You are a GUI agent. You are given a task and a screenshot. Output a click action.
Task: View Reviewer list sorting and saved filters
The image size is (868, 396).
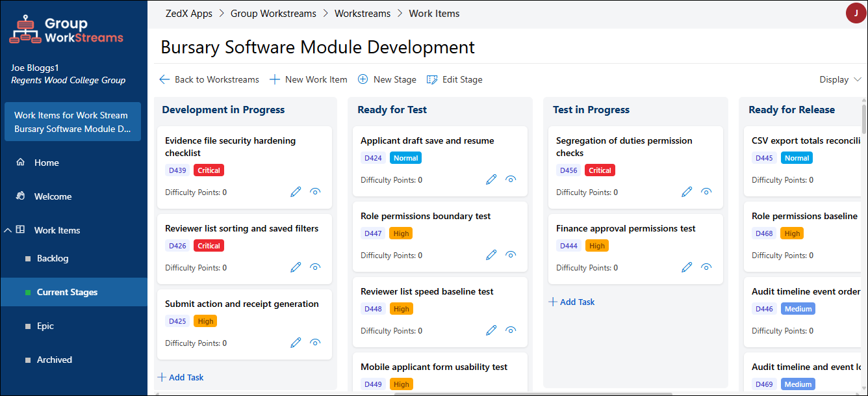pyautogui.click(x=316, y=267)
